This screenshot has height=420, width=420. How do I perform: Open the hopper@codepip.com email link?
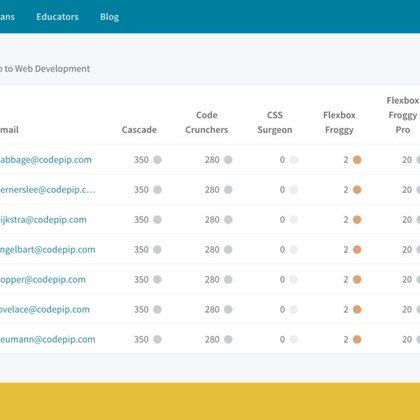coord(43,280)
